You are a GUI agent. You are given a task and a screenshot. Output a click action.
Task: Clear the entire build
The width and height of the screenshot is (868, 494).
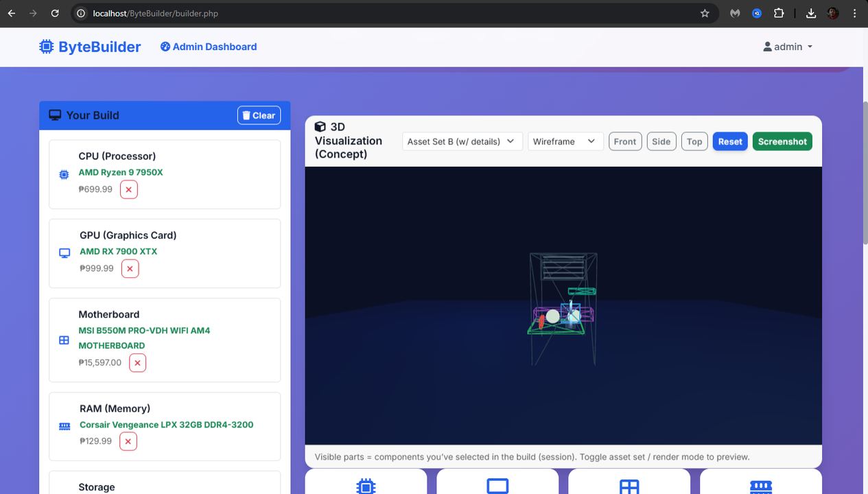click(x=259, y=115)
